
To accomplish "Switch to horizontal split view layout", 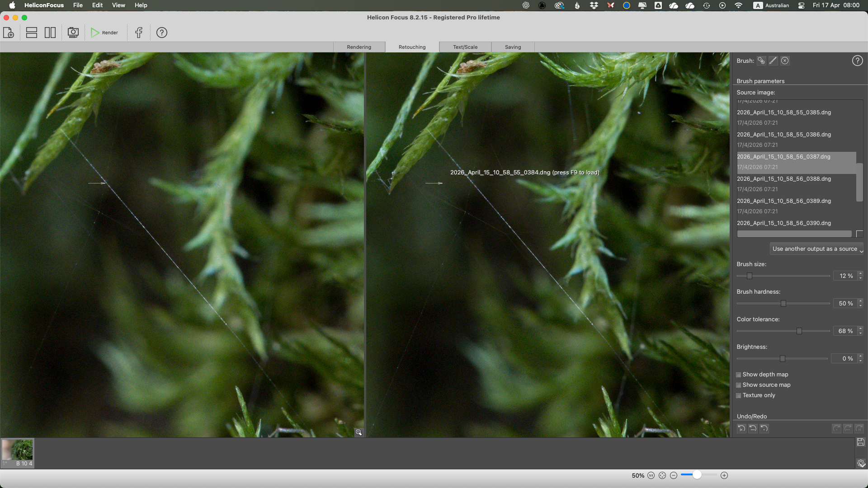I will click(x=31, y=33).
